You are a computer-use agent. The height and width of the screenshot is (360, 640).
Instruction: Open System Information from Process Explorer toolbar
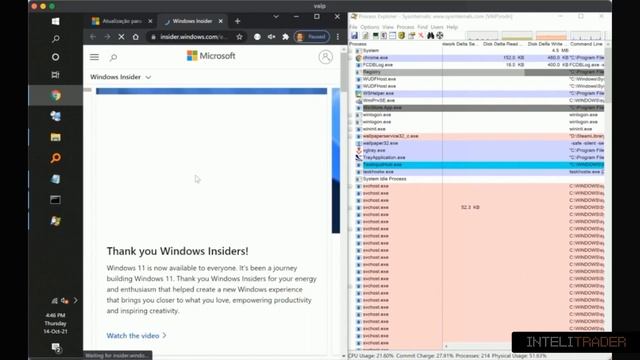click(x=376, y=36)
